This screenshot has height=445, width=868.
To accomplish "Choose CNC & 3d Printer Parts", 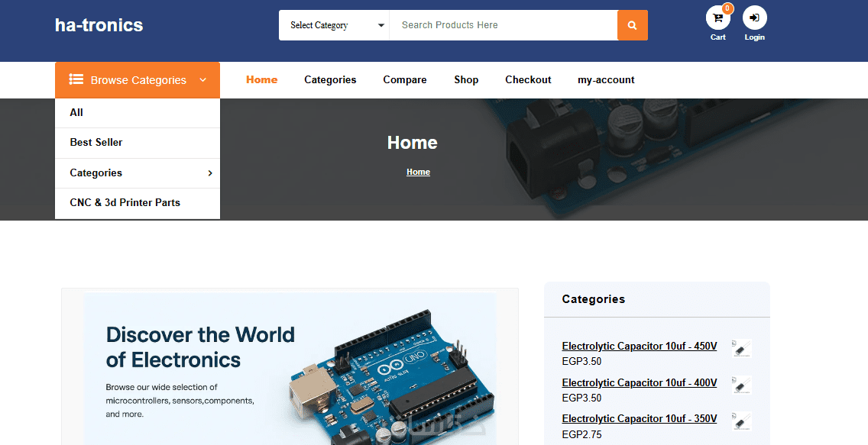I will pos(138,203).
